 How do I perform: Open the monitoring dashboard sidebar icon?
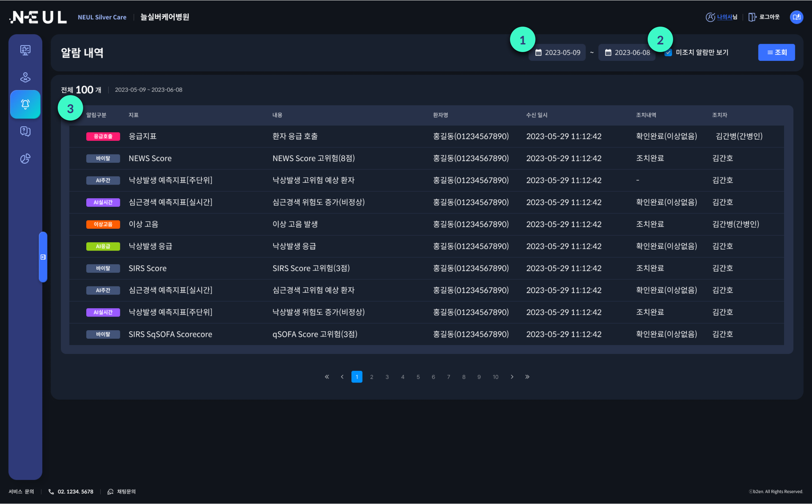pos(25,50)
